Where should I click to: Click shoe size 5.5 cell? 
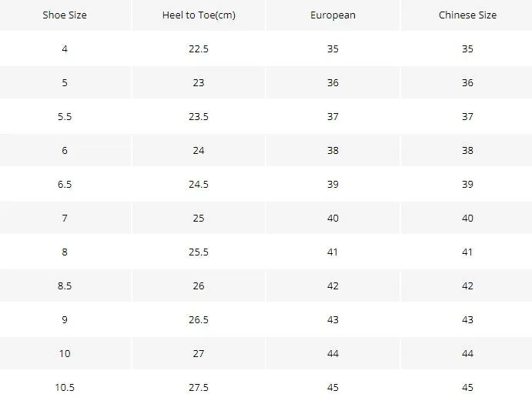[65, 117]
